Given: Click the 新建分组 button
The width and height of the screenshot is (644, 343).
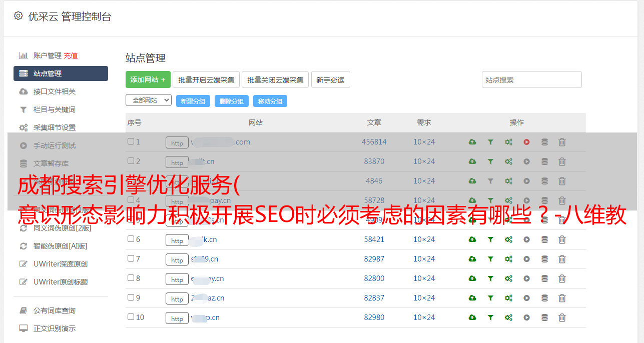Looking at the screenshot, I should (193, 101).
